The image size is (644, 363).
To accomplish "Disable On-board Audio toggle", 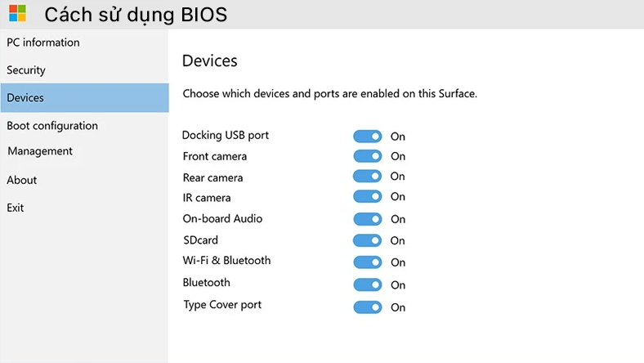I will [x=368, y=219].
